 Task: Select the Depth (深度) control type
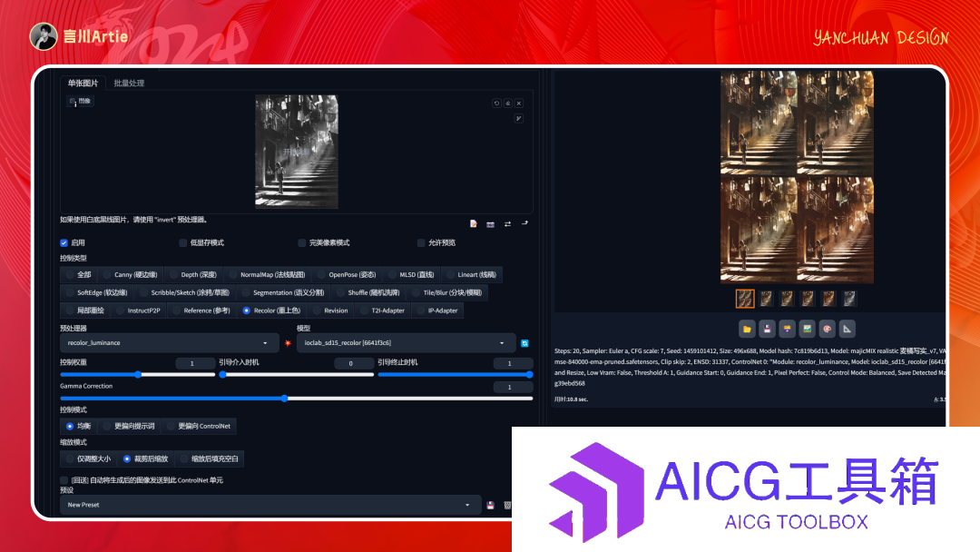(x=193, y=274)
